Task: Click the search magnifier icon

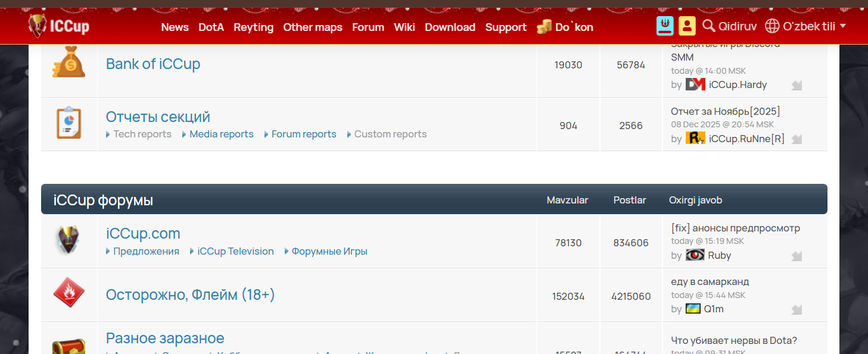Action: pos(708,26)
